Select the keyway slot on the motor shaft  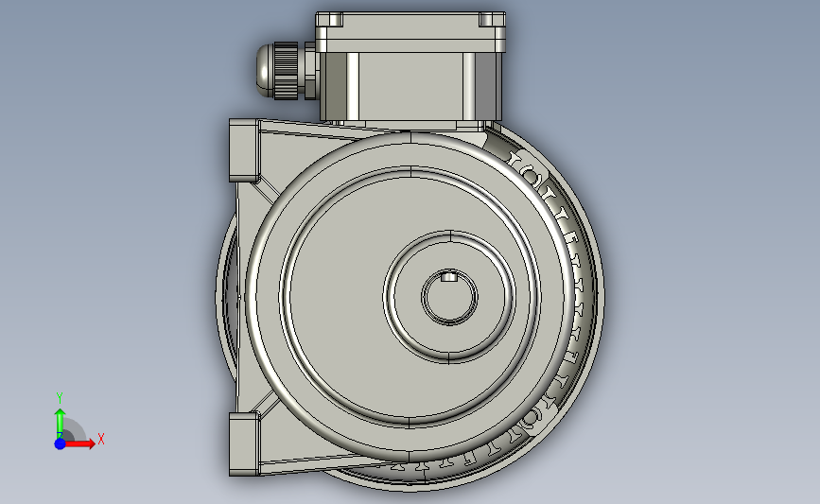(x=448, y=276)
